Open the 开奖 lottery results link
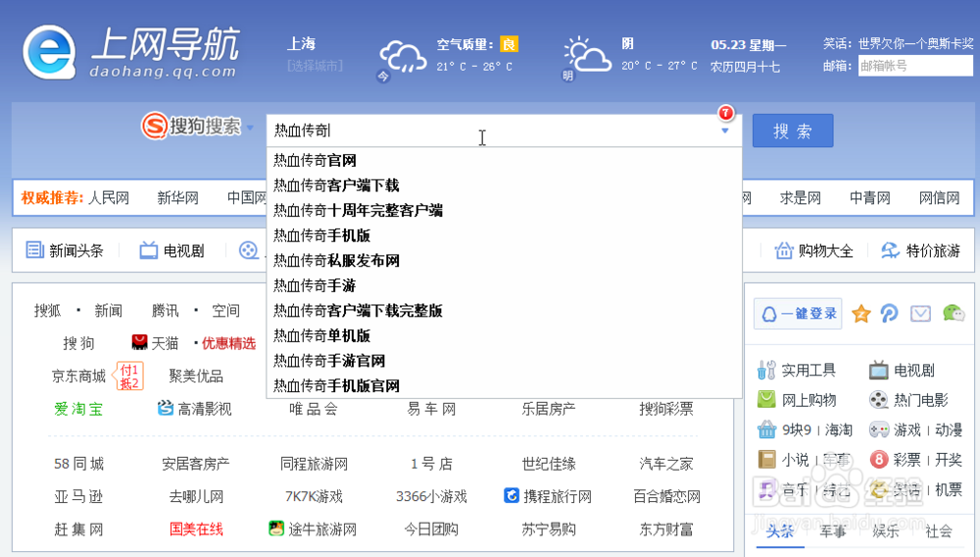This screenshot has height=557, width=980. 949,460
